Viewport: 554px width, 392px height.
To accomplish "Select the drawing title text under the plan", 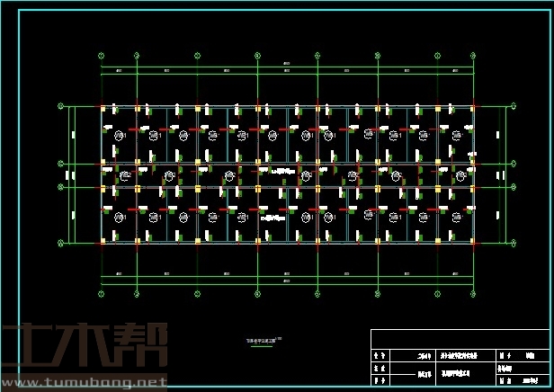I will point(262,340).
